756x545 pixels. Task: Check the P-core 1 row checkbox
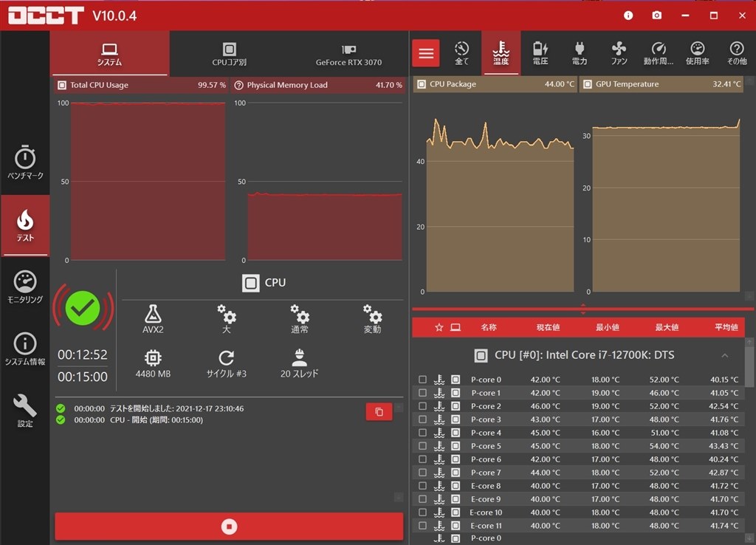click(422, 393)
